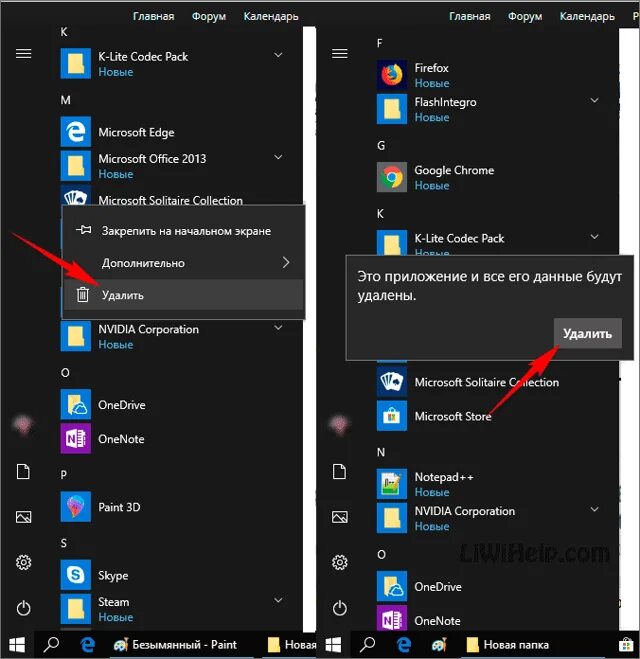Jump to letter M header in the left app list
The image size is (640, 659).
[66, 100]
